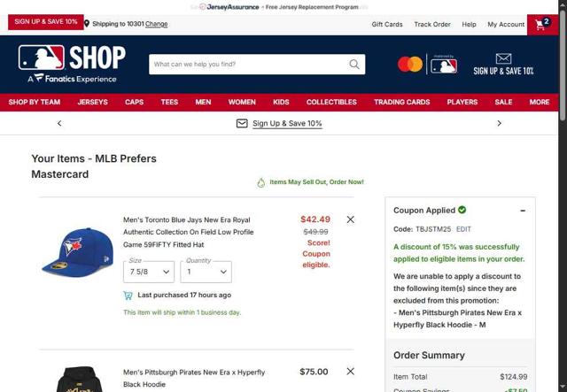
Task: Click EDIT next to coupon code
Action: coord(463,229)
